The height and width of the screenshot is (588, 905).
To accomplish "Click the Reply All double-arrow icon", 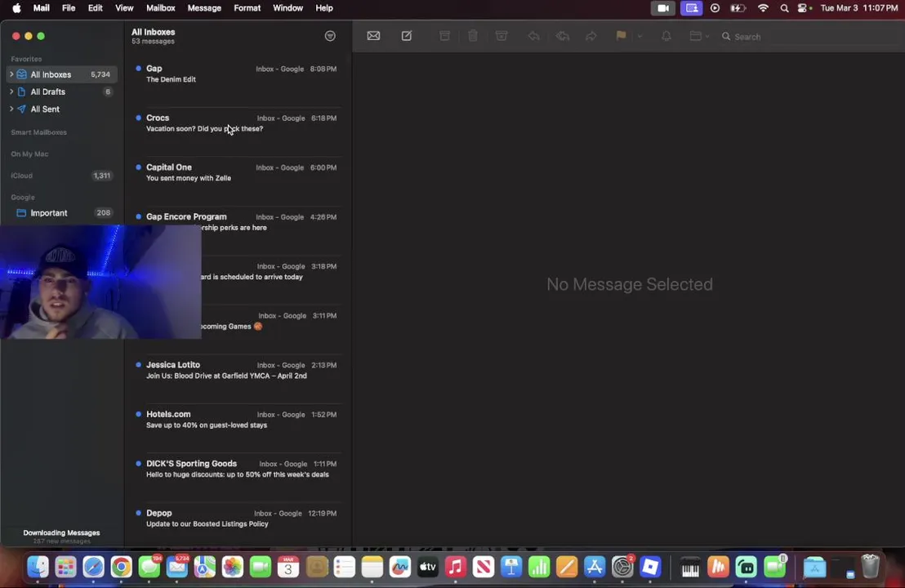I will coord(563,36).
